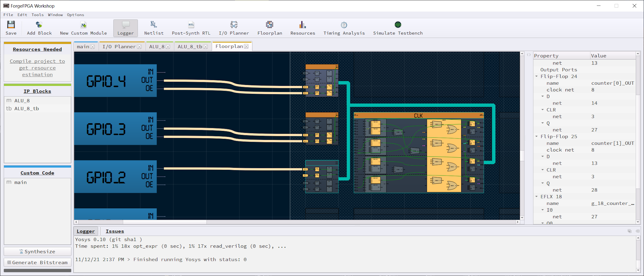Click the floorplan horizontal scrollbar
This screenshot has width=644, height=276.
point(165,222)
